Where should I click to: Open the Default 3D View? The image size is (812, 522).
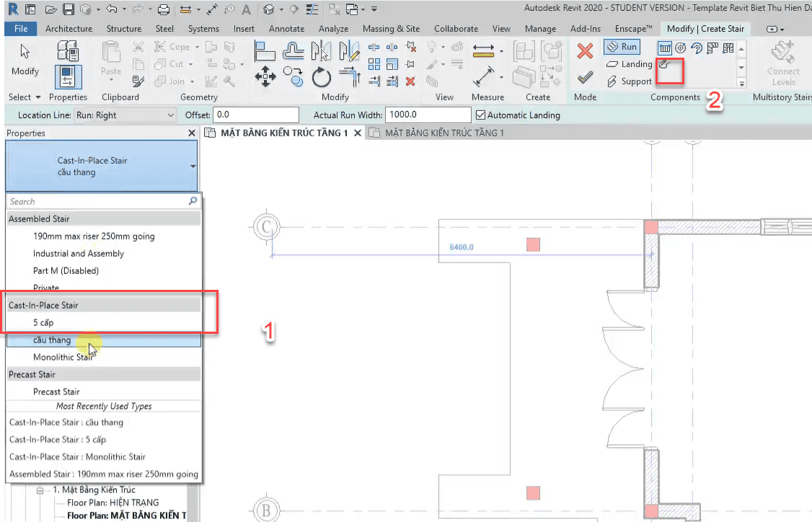pyautogui.click(x=269, y=9)
